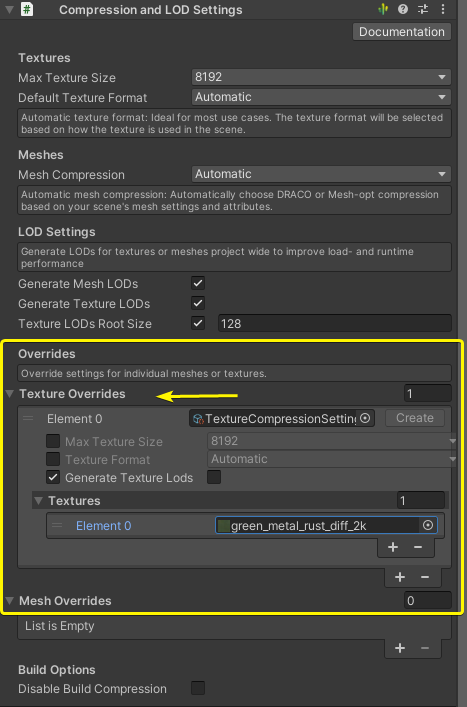Open the override Texture Format Automatic dropdown
The height and width of the screenshot is (707, 467).
[x=332, y=459]
